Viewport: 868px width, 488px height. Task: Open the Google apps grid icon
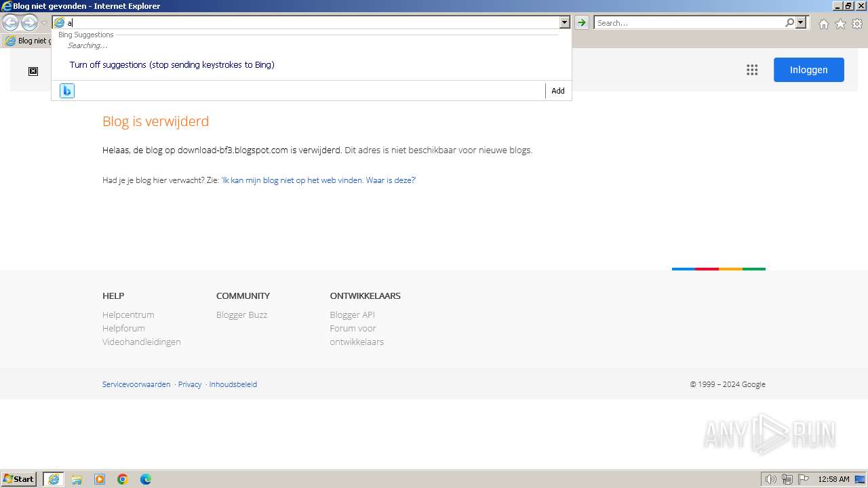[x=752, y=70]
